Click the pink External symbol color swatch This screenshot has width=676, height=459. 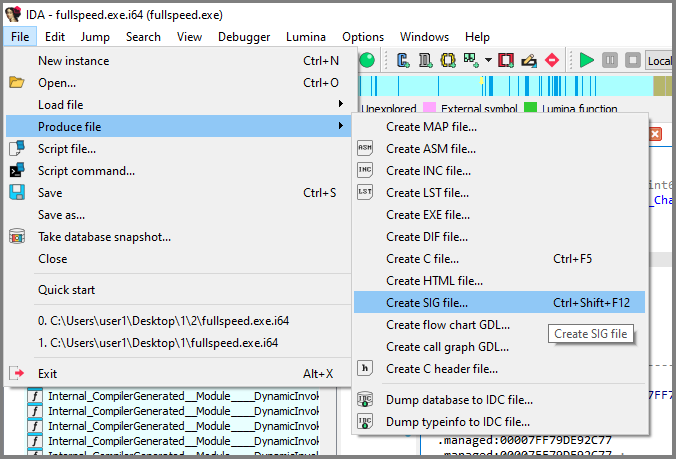pos(429,107)
